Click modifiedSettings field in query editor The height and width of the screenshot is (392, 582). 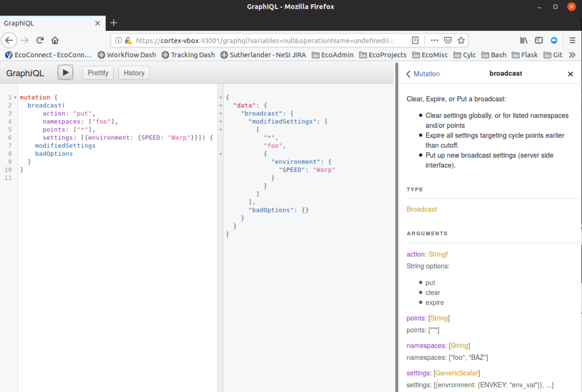65,146
